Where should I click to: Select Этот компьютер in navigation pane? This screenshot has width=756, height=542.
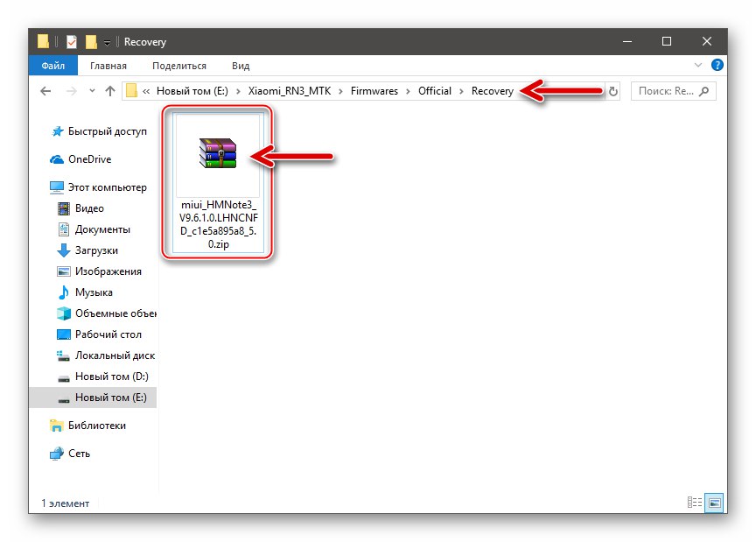107,187
